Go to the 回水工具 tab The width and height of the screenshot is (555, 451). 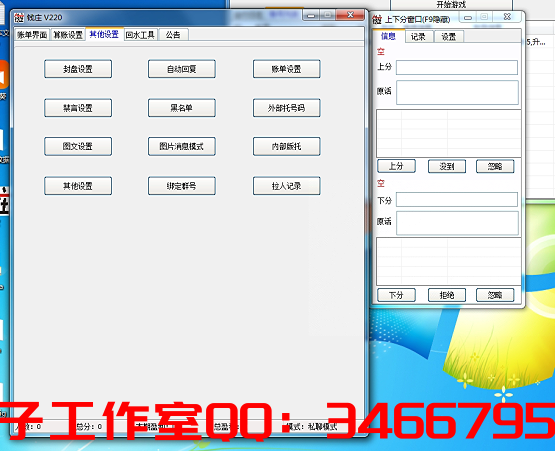140,35
